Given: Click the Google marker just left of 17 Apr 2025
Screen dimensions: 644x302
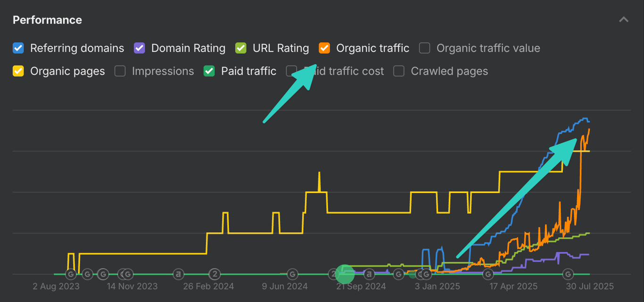Looking at the screenshot, I should coord(488,274).
